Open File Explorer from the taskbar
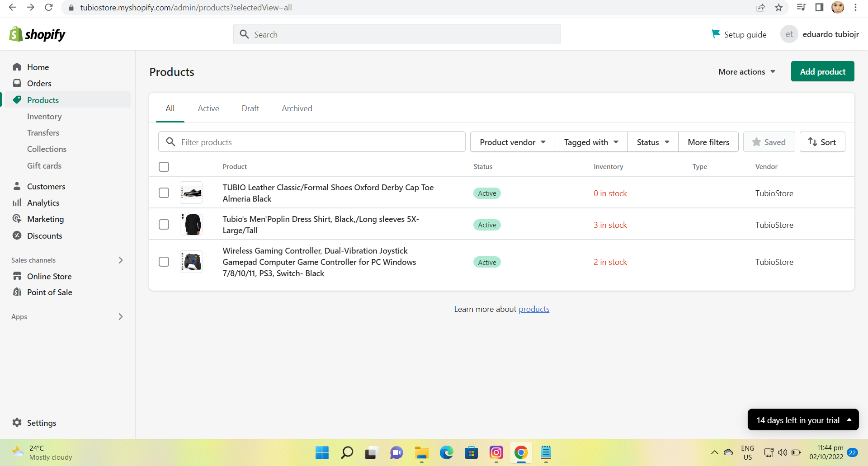868x466 pixels. [421, 452]
